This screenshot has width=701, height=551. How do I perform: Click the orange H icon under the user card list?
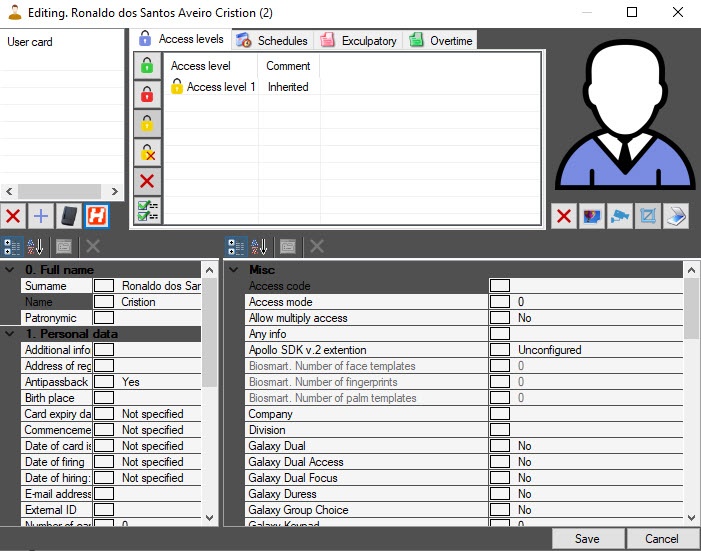click(x=97, y=216)
